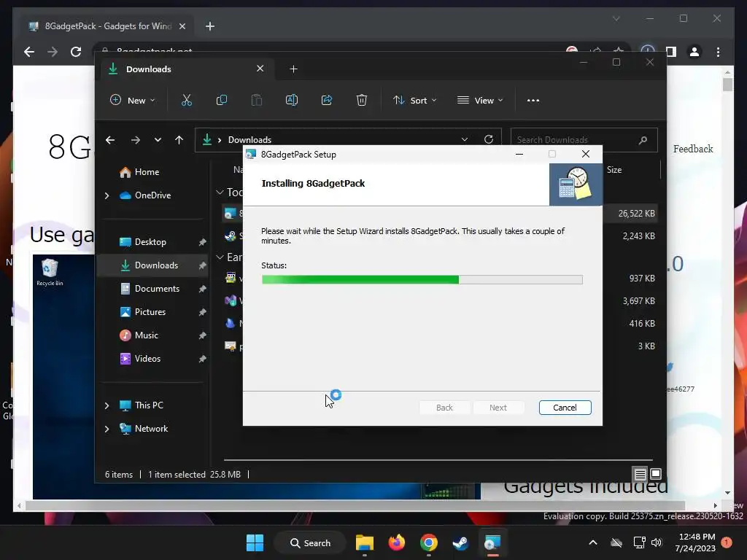Refresh the Downloads folder view
This screenshot has height=560, width=747.
click(x=489, y=139)
